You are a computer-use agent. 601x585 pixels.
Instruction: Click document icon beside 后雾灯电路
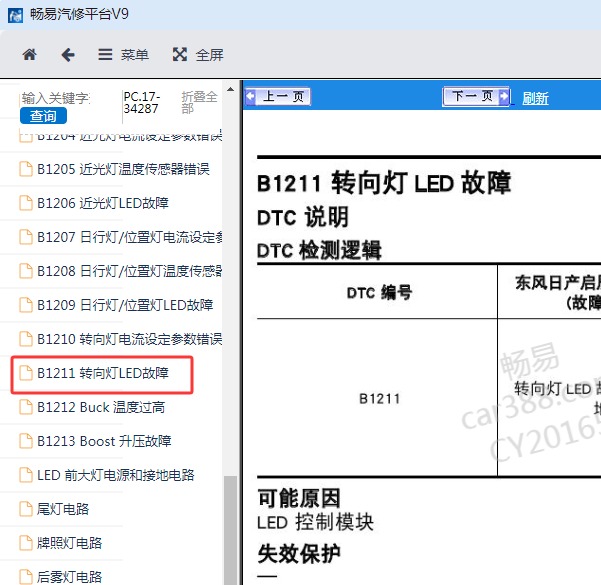click(26, 577)
